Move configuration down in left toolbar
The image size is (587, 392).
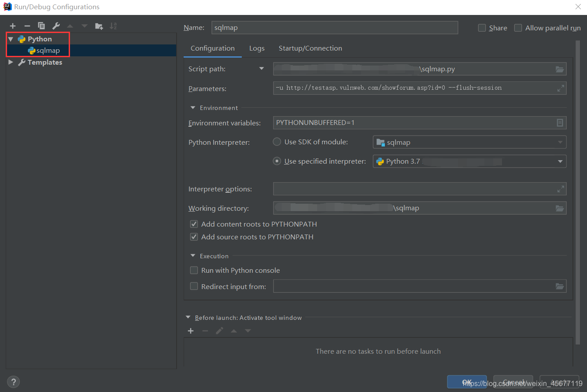(84, 26)
